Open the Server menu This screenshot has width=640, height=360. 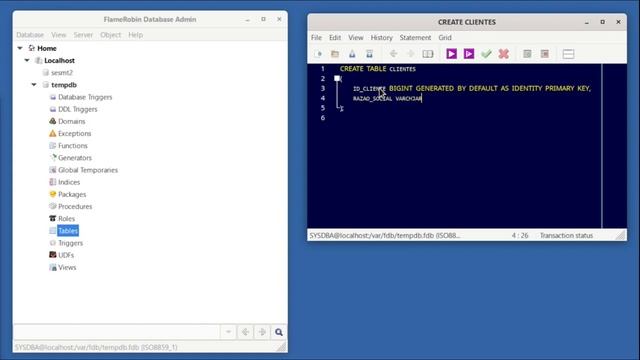pos(83,35)
